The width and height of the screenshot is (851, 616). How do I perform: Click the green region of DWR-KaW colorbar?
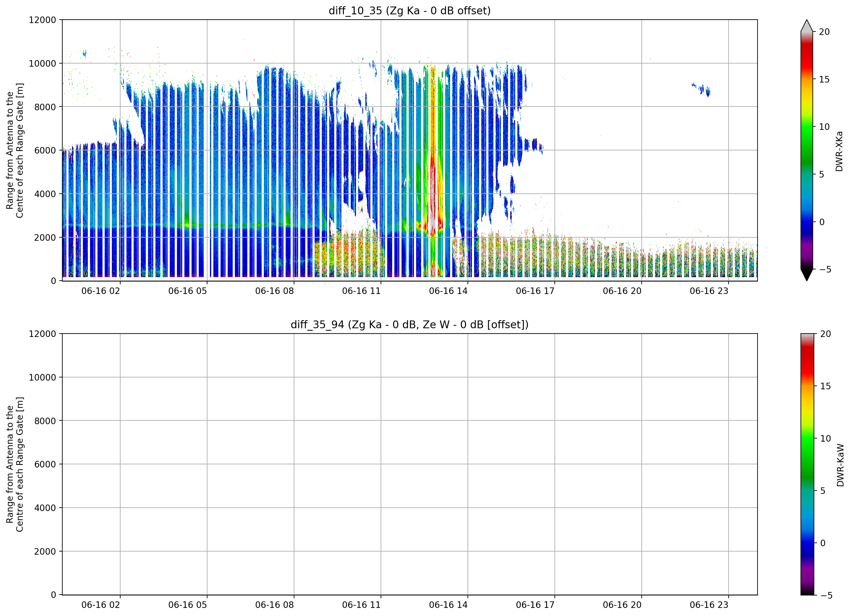point(807,447)
